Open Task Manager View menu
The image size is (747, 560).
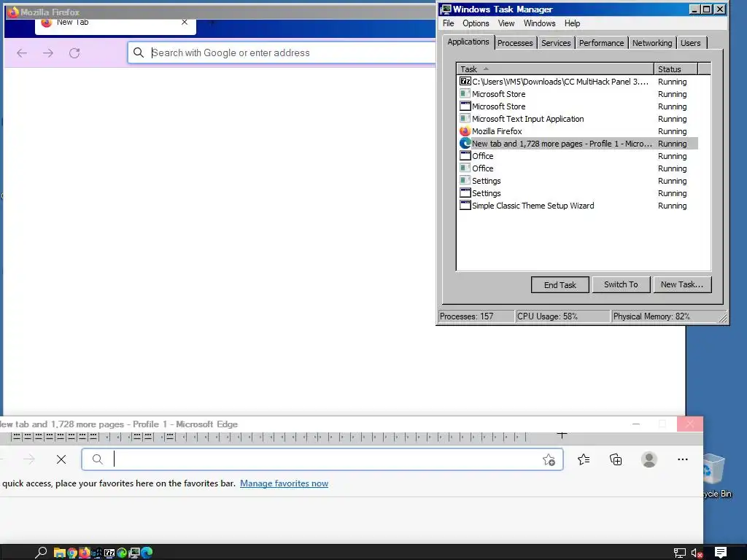[x=506, y=23]
